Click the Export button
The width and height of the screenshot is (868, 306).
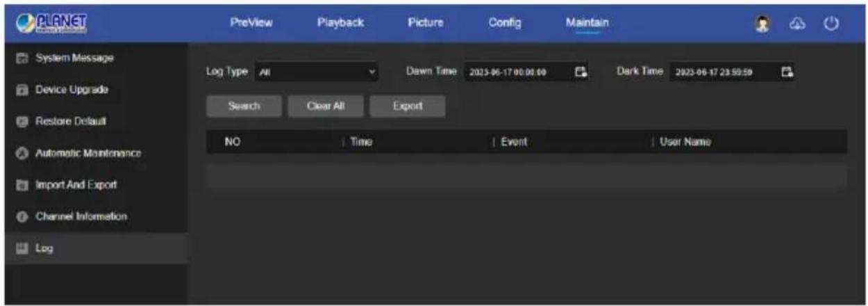[408, 106]
